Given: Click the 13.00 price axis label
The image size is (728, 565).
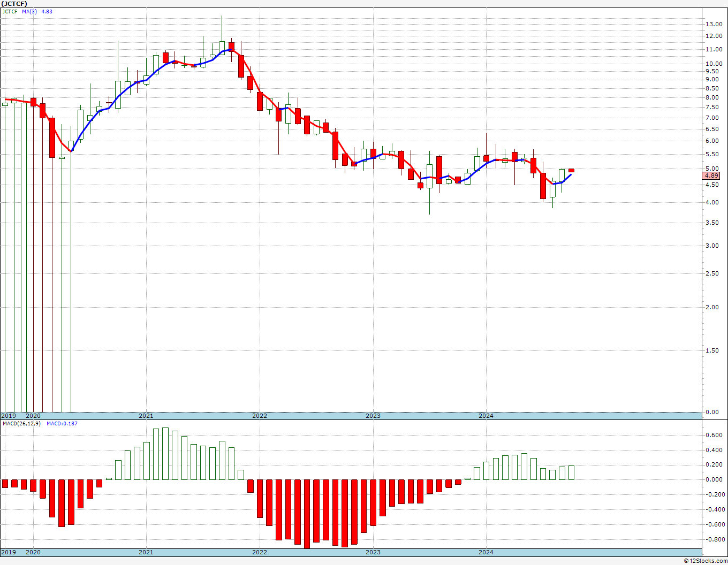Looking at the screenshot, I should [x=713, y=24].
